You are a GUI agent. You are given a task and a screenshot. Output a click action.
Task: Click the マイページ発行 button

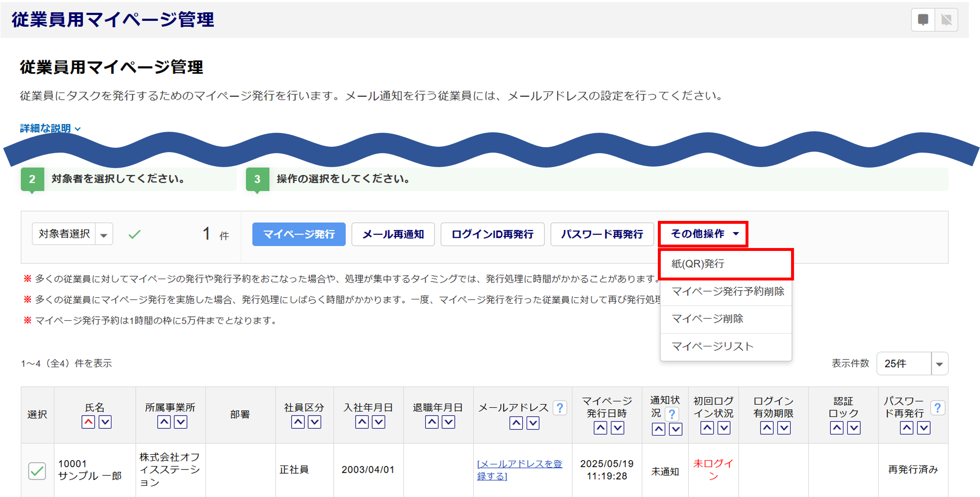tap(299, 234)
